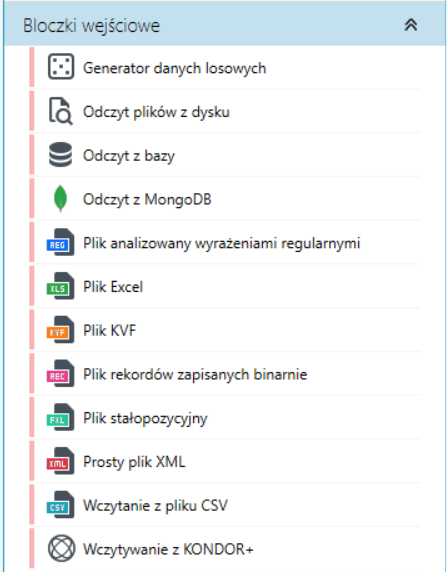Select the orange KVF file icon
Screen dimensions: 447x572
(60, 330)
